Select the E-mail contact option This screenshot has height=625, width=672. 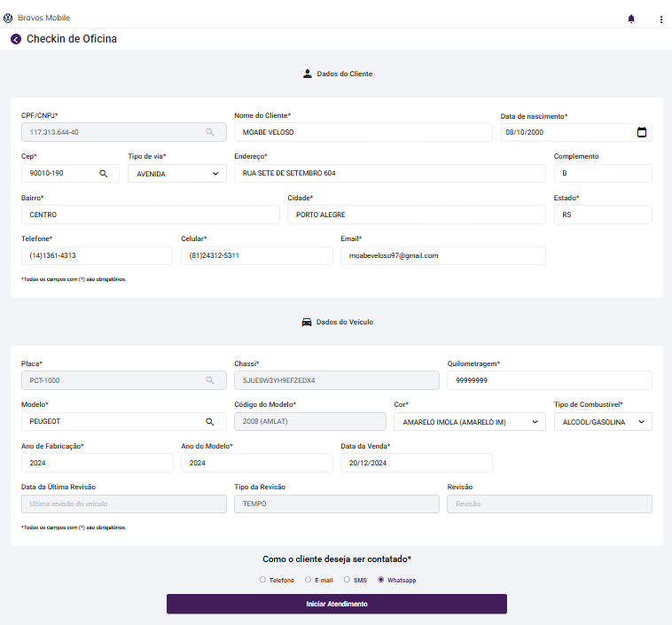[308, 580]
